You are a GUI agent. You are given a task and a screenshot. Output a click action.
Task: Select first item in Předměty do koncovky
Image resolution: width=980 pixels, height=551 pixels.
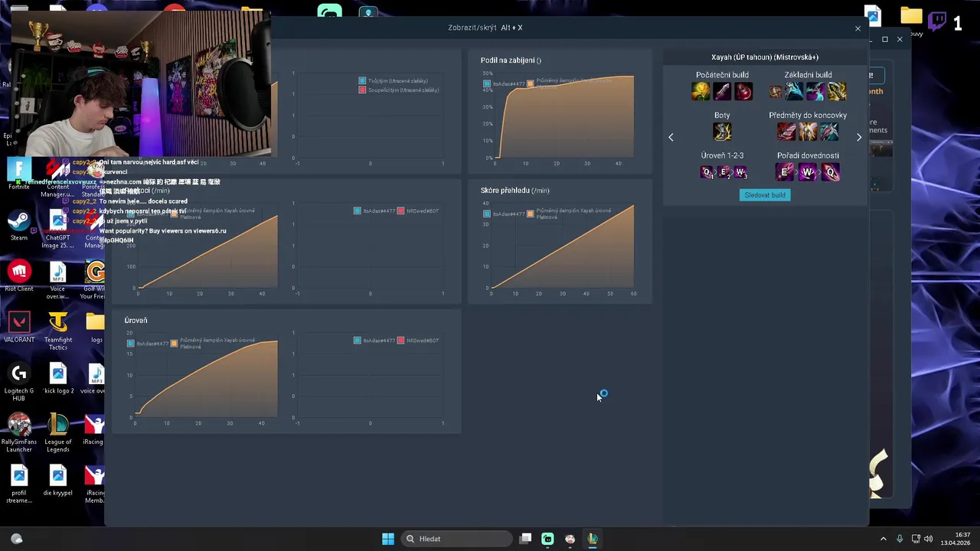(786, 132)
